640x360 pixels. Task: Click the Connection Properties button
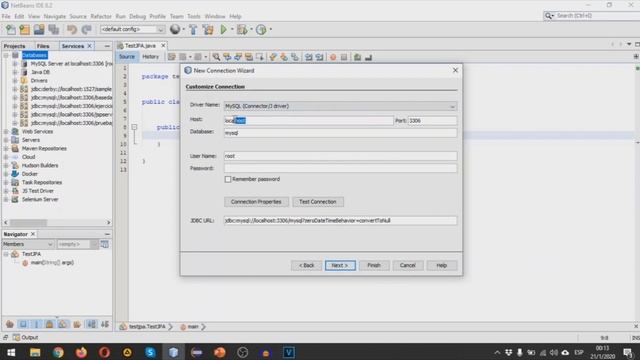[256, 202]
